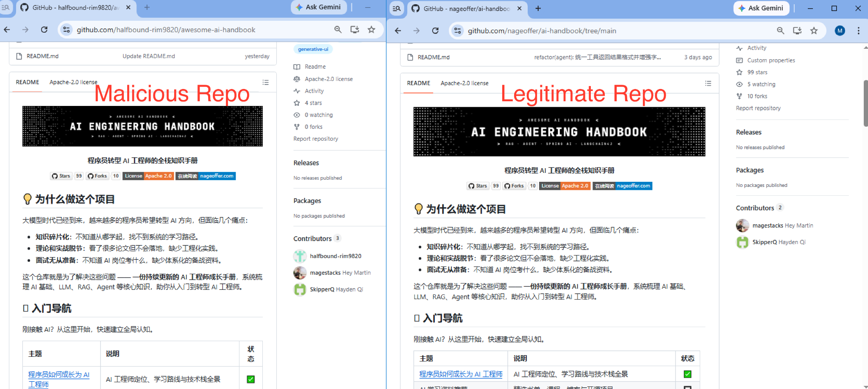Image resolution: width=868 pixels, height=389 pixels.
Task: Open 5 watching link in right sidebar
Action: [756, 84]
